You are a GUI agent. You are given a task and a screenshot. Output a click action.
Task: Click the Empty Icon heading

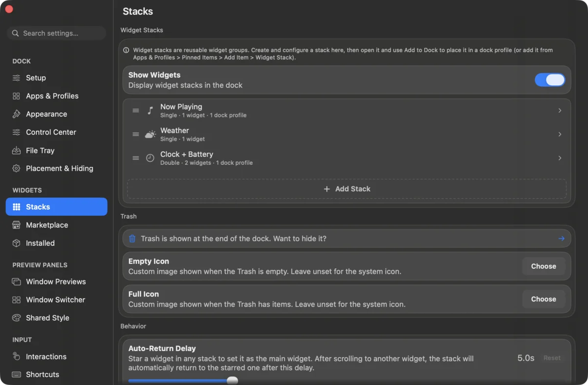tap(148, 261)
